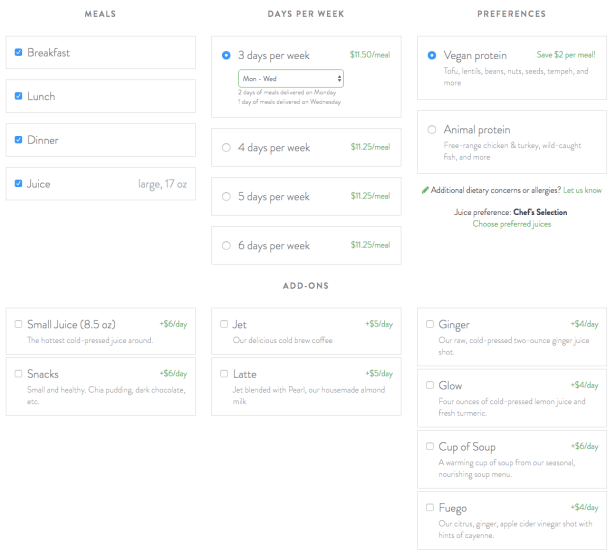The width and height of the screenshot is (616, 558).
Task: Select the Vegan protein option
Action: tap(432, 56)
